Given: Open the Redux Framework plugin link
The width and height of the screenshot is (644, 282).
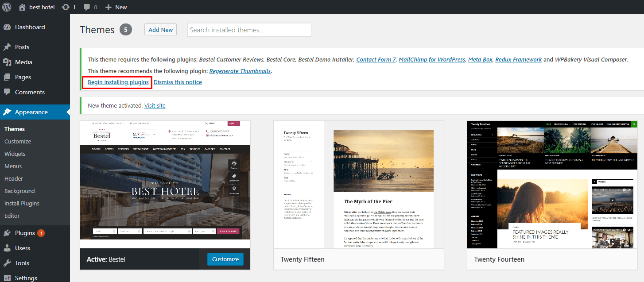Looking at the screenshot, I should pyautogui.click(x=518, y=59).
